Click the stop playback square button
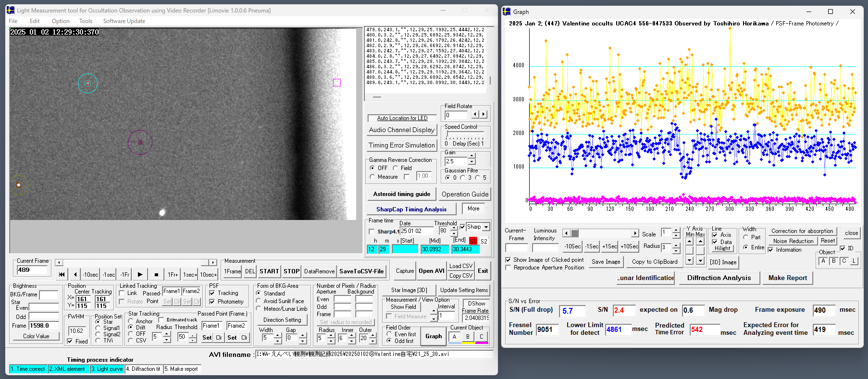868x379 pixels. 156,275
